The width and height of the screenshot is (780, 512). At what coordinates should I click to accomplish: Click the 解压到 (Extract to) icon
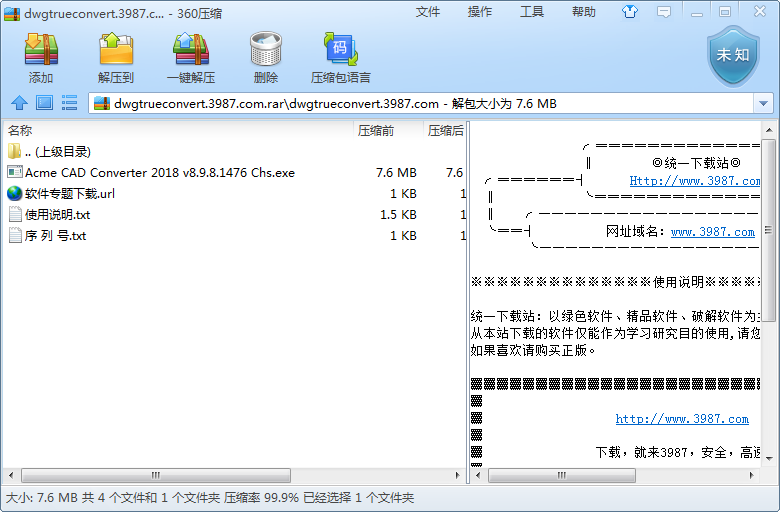pos(116,50)
